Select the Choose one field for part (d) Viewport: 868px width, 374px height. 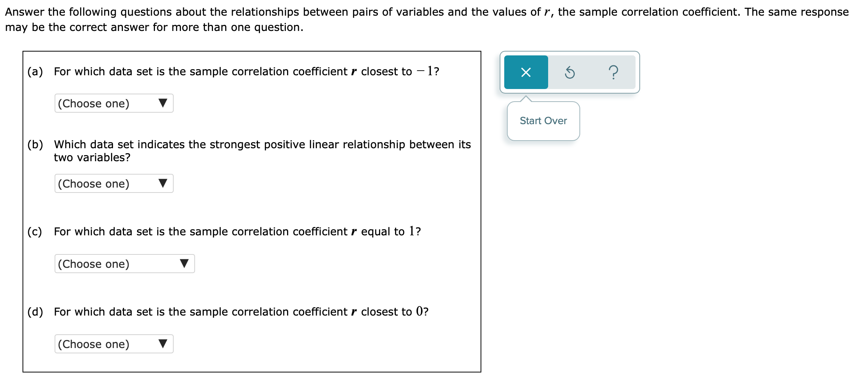tap(114, 344)
